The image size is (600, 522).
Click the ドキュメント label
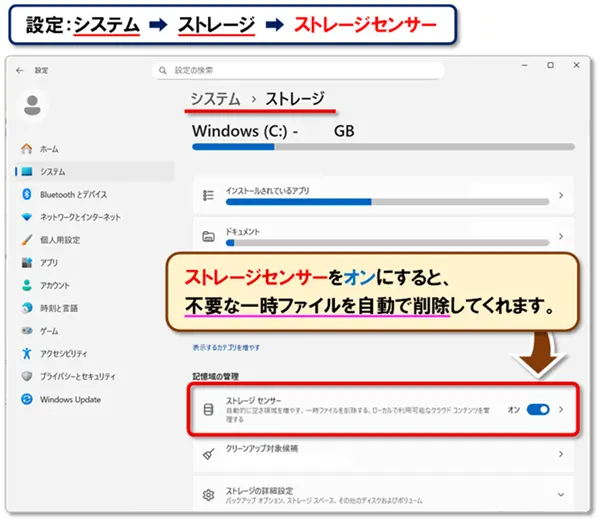pos(243,232)
